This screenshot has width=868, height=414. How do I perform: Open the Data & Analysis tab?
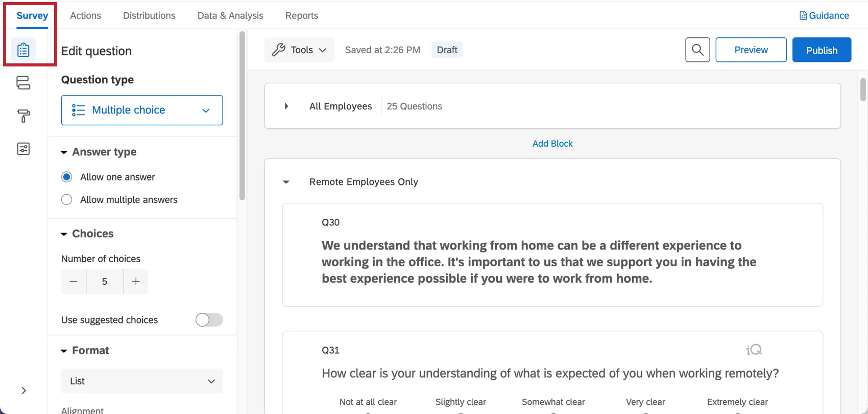[230, 16]
